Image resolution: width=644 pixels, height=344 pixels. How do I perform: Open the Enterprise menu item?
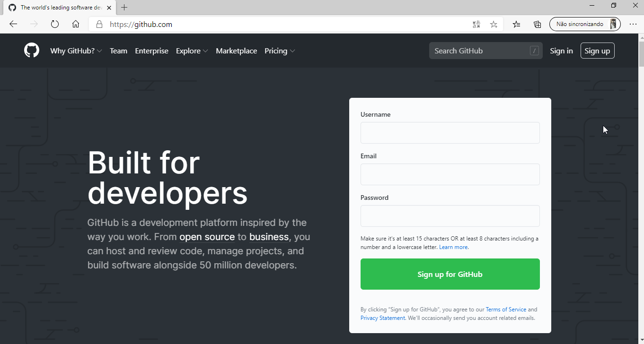(151, 51)
